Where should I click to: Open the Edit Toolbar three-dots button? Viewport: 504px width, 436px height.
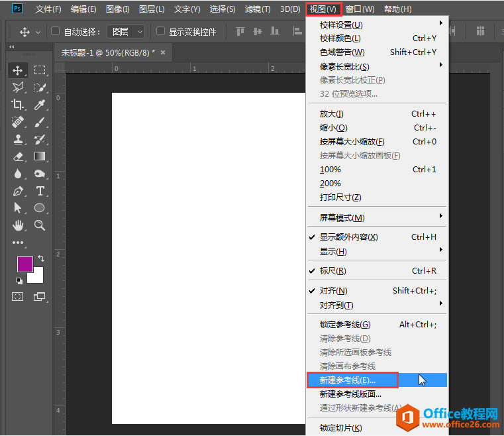point(18,243)
